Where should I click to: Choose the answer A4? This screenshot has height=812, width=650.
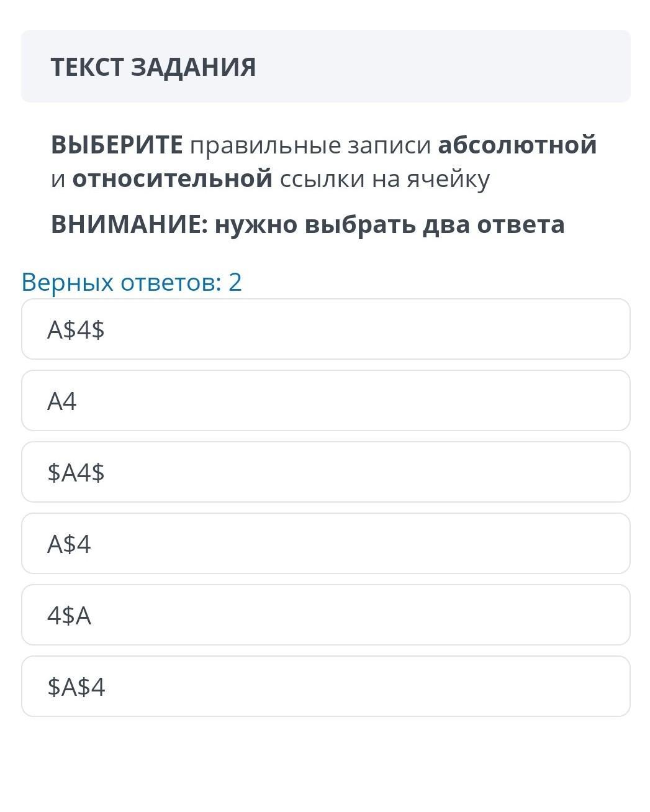coord(325,401)
